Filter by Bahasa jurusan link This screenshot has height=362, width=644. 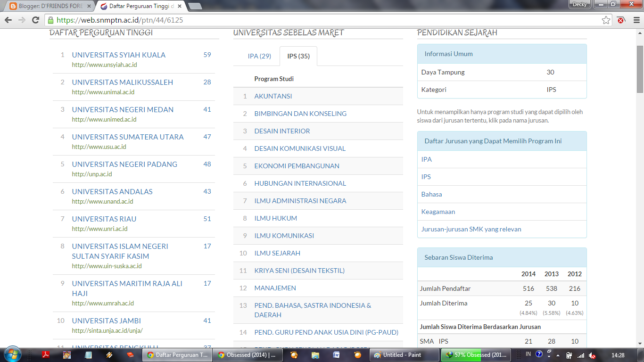(431, 194)
